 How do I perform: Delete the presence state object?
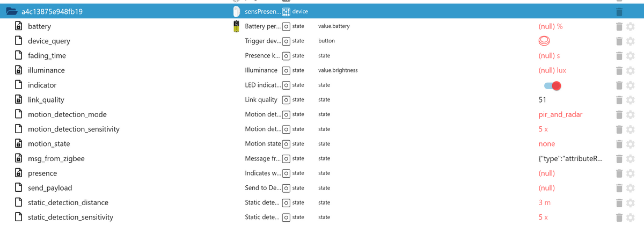[x=619, y=173]
